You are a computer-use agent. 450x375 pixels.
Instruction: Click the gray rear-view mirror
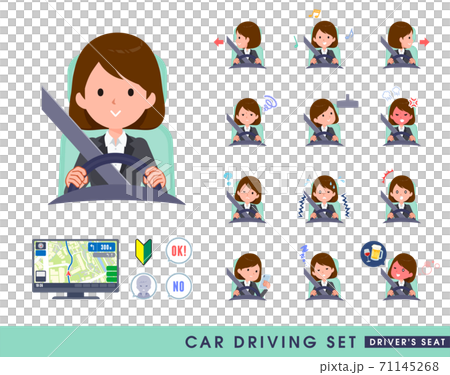click(x=347, y=102)
